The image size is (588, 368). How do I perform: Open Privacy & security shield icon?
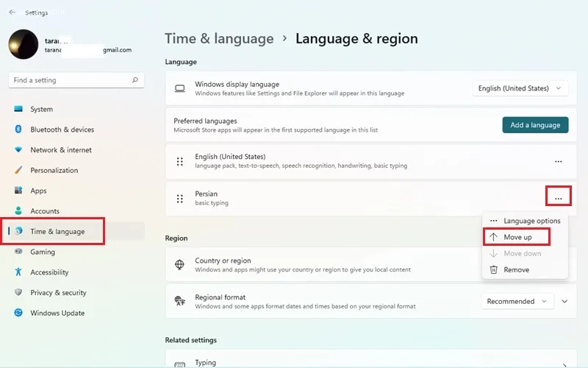(18, 292)
